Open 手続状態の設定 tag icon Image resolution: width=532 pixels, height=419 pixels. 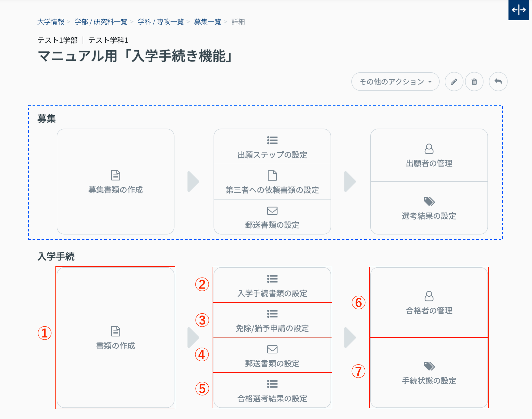[x=429, y=366]
